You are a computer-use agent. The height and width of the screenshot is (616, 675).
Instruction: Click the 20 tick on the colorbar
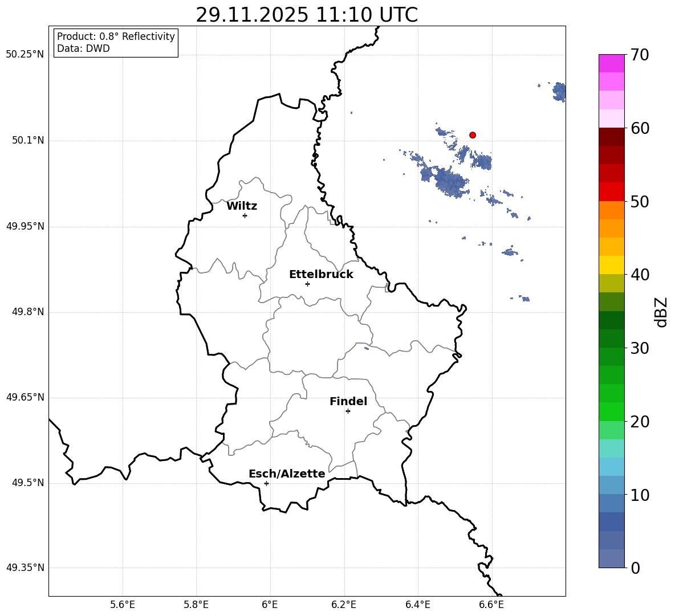pyautogui.click(x=639, y=422)
